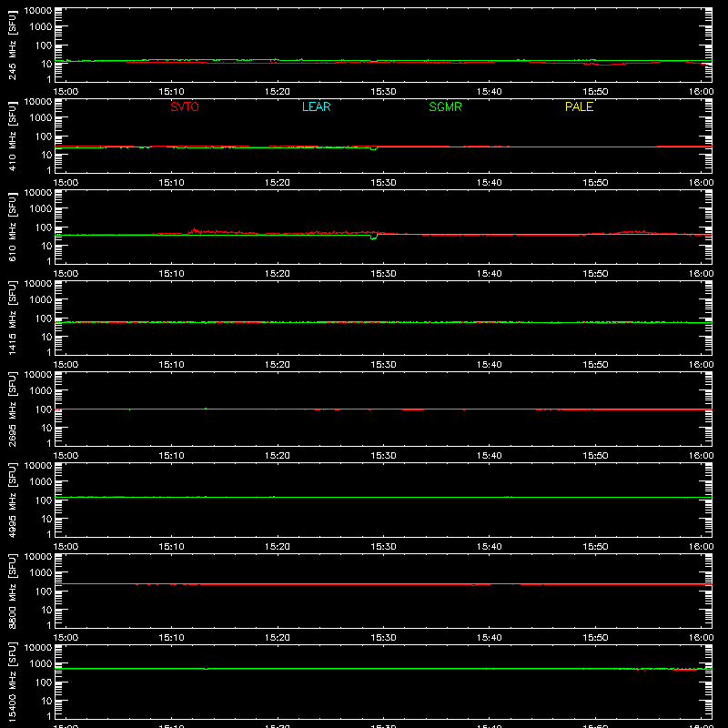Click the '610 MHz [SFU]' axis title
Screen dimensions: 728x728
point(13,227)
